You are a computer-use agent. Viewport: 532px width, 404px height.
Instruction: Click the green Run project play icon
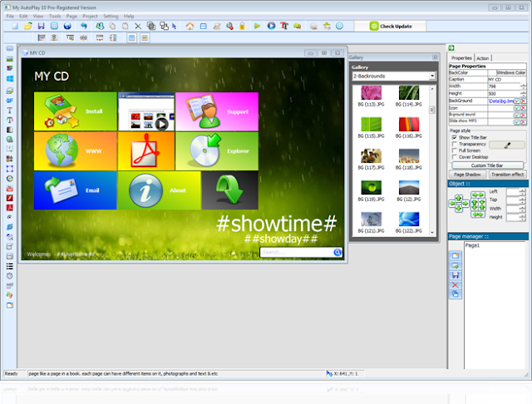tap(257, 26)
